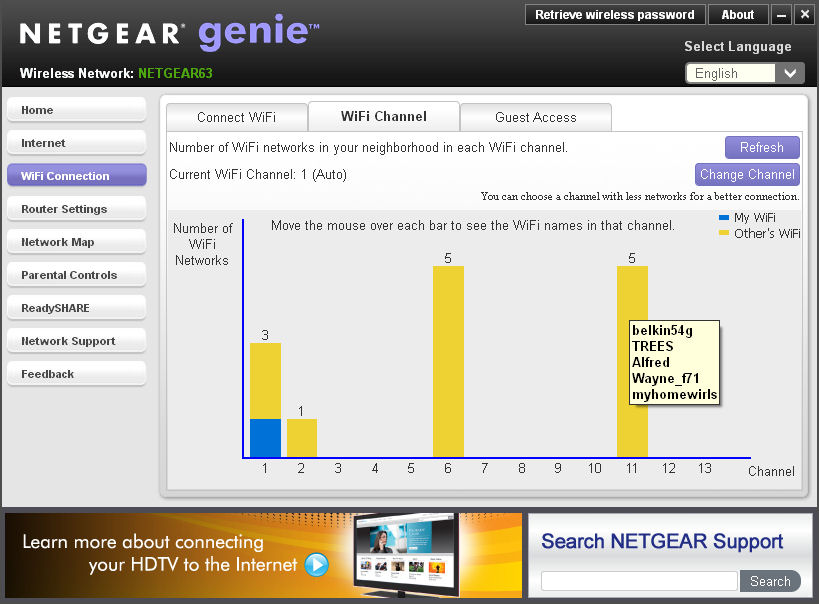
Task: Open the Internet section
Action: pos(77,143)
